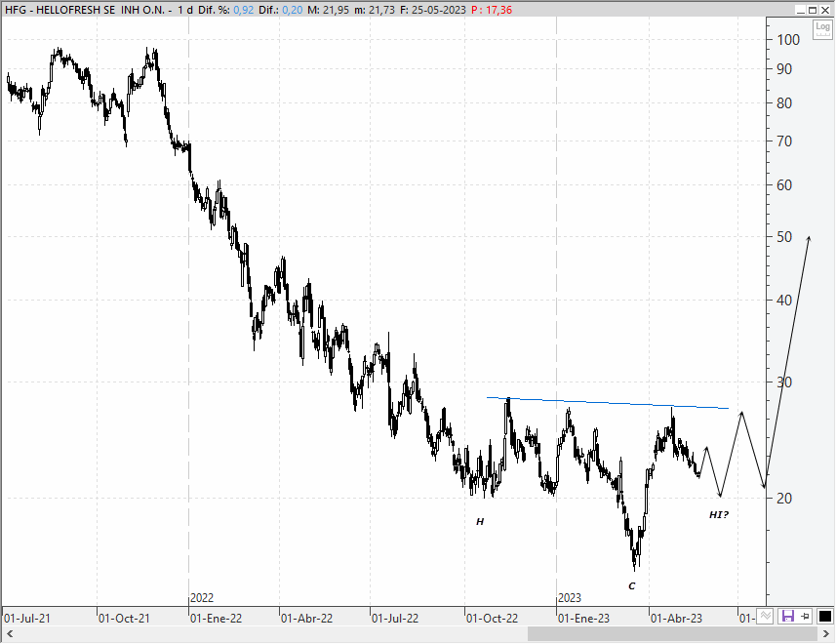Click the '01-Ene-22' date axis label
Screen dimensions: 836x644
pos(216,619)
